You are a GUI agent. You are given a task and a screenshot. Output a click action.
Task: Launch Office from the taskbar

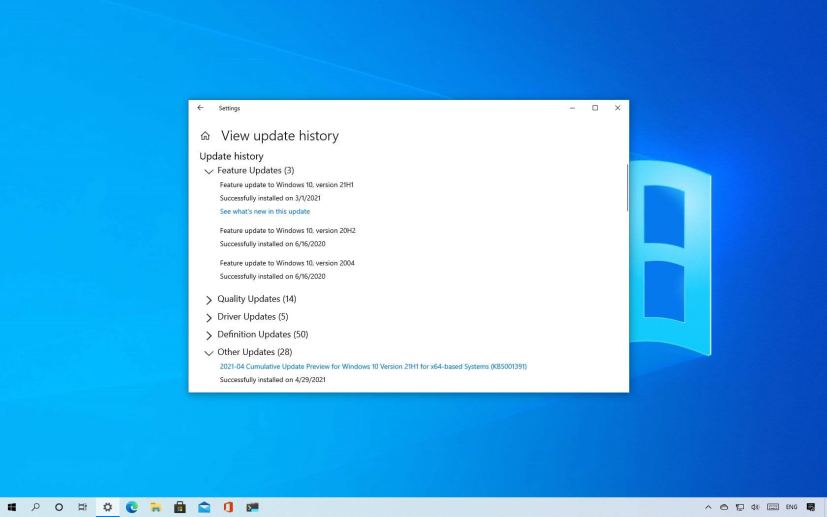click(228, 507)
